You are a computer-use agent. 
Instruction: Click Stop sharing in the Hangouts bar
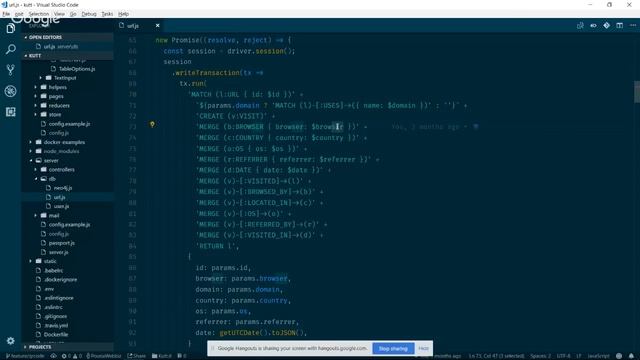pos(393,349)
